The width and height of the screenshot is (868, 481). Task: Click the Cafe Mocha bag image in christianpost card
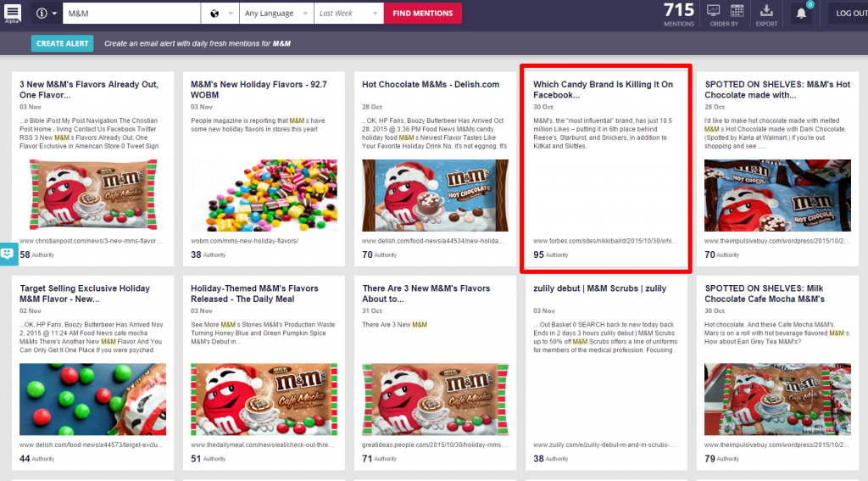coord(92,195)
